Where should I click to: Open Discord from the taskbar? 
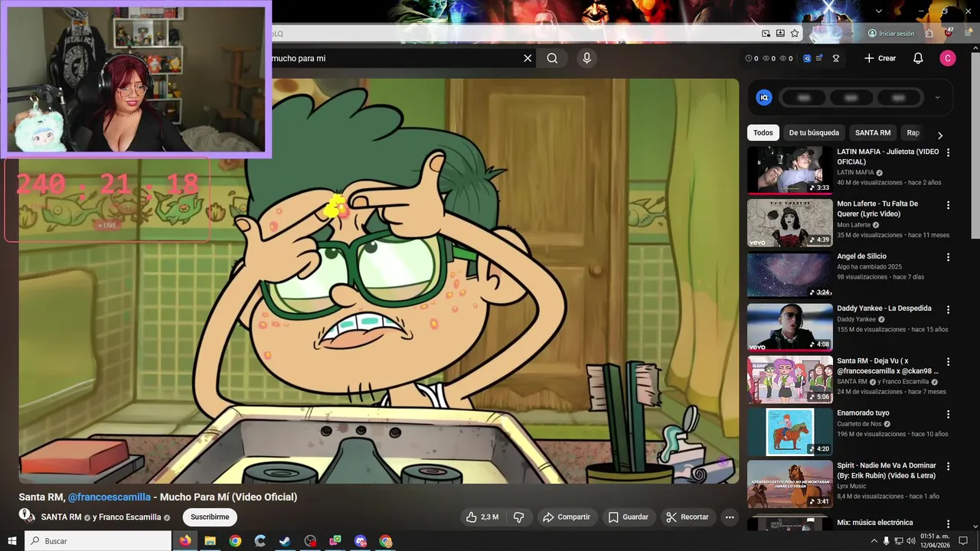click(361, 541)
